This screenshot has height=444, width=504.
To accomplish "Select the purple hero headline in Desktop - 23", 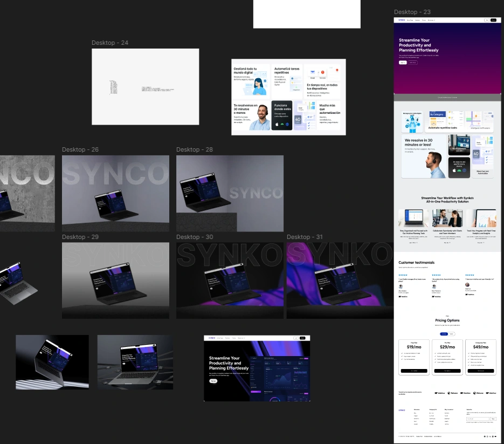I will 418,45.
